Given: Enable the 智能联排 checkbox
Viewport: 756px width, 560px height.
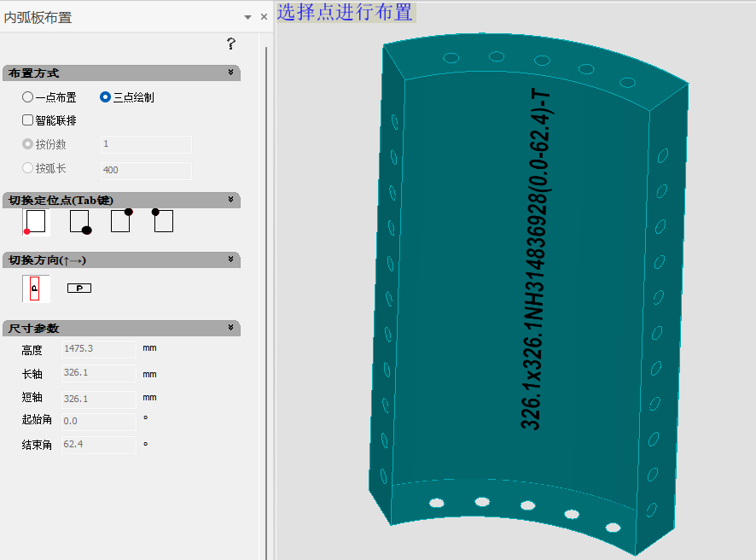Looking at the screenshot, I should pyautogui.click(x=28, y=120).
